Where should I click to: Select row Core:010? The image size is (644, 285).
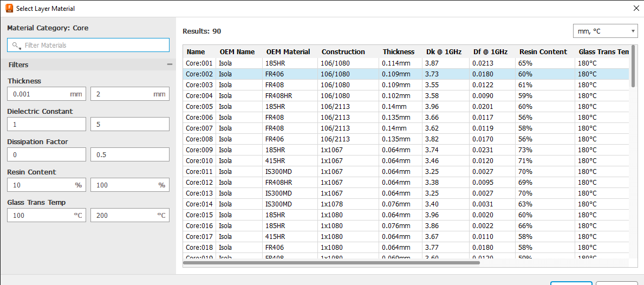pos(406,160)
